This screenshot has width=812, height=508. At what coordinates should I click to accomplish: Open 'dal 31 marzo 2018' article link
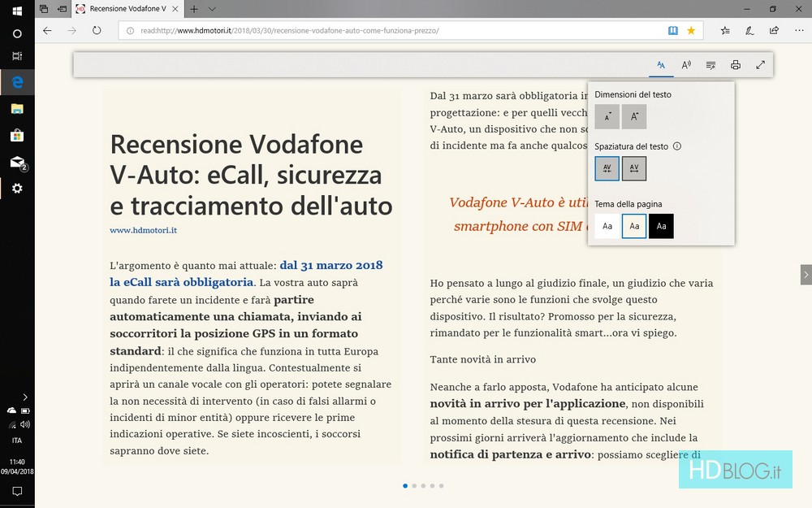[x=331, y=265]
